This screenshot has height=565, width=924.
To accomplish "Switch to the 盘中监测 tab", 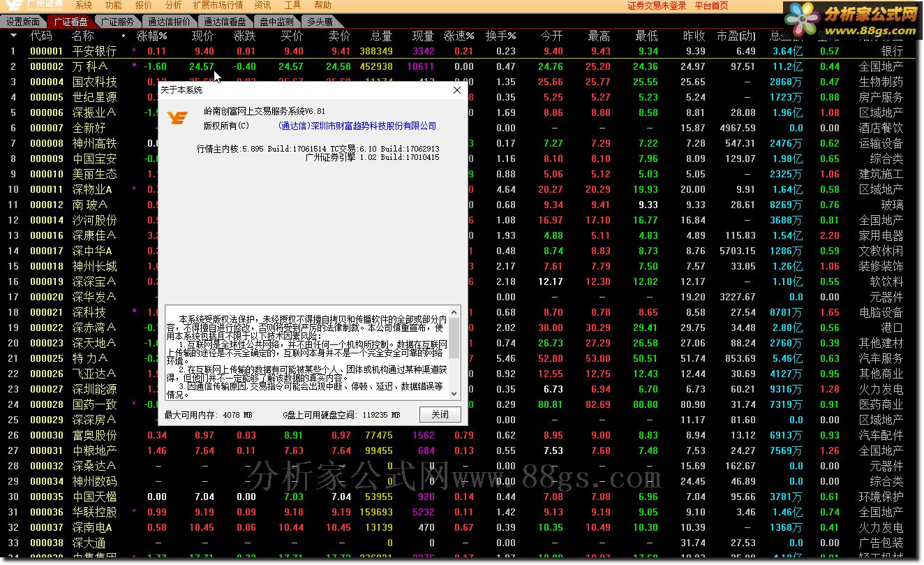I will click(x=277, y=22).
